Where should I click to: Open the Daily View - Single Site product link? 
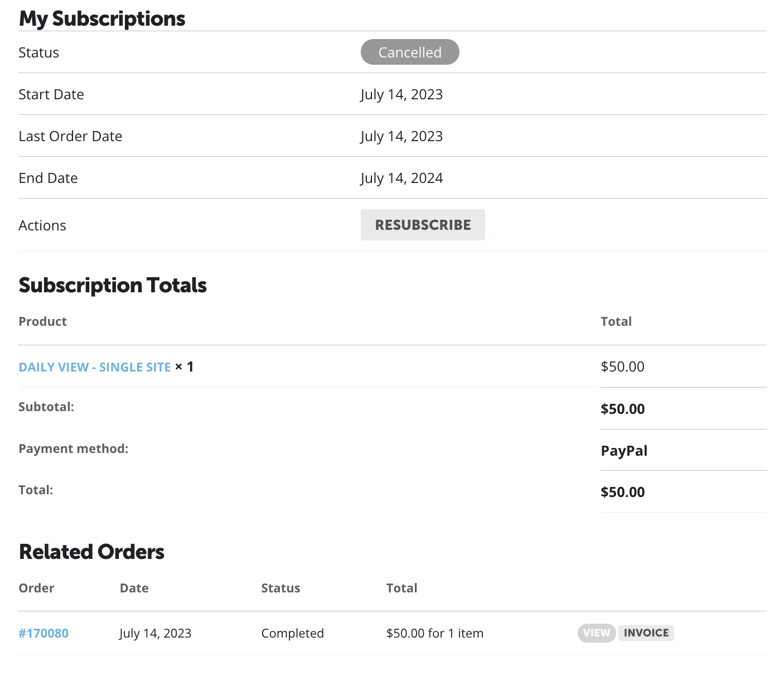pyautogui.click(x=95, y=367)
